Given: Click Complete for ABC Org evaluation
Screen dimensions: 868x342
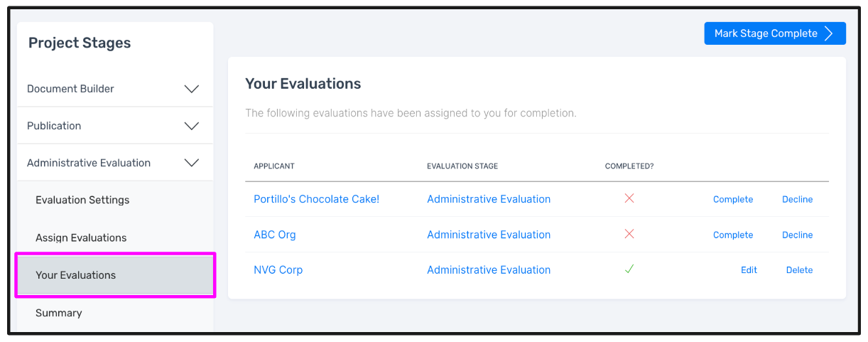Looking at the screenshot, I should 732,235.
